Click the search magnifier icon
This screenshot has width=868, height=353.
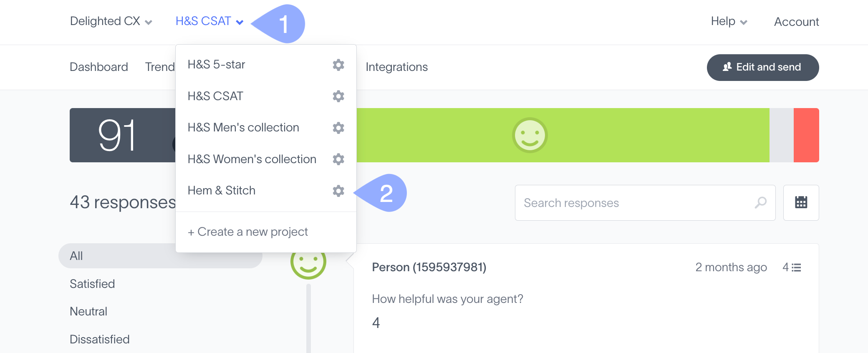point(761,202)
